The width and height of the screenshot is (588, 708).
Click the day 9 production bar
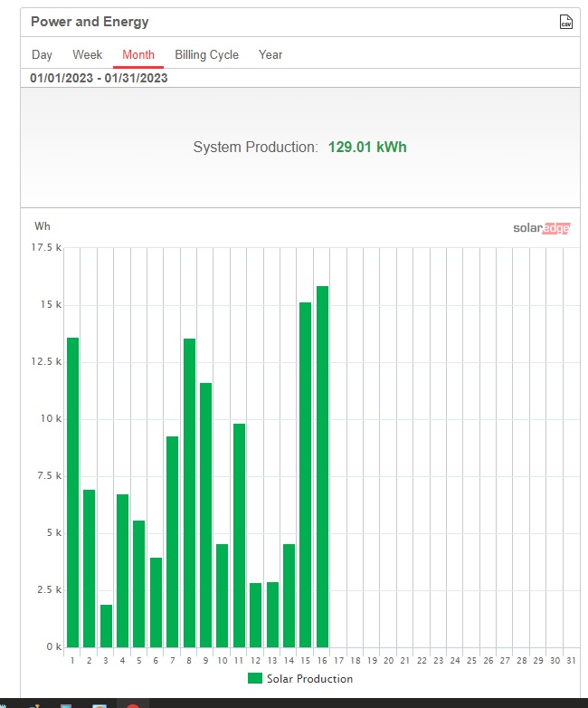click(x=205, y=515)
